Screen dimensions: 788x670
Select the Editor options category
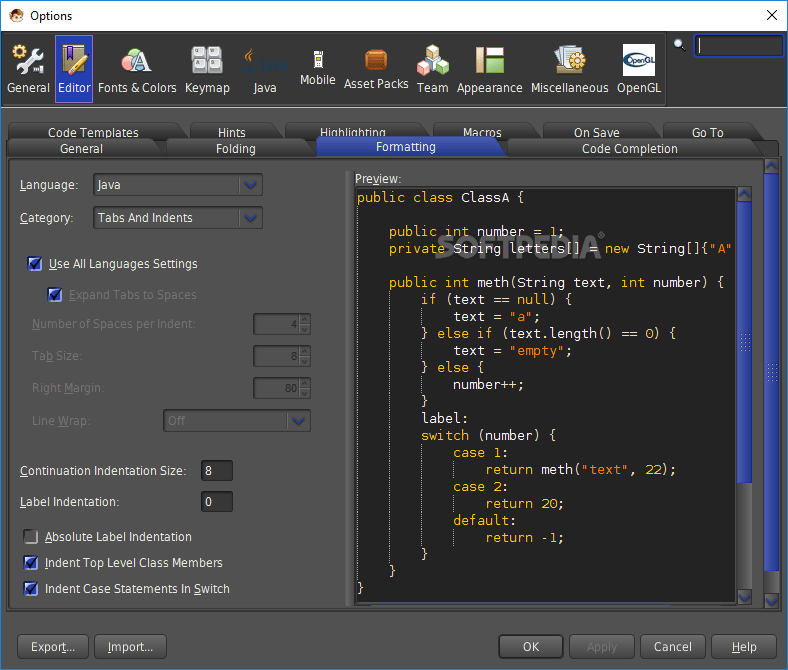pyautogui.click(x=74, y=69)
